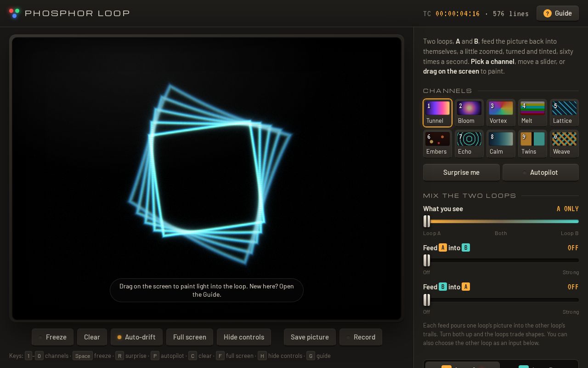The image size is (588, 368).
Task: Select the Embers channel
Action: [437, 144]
